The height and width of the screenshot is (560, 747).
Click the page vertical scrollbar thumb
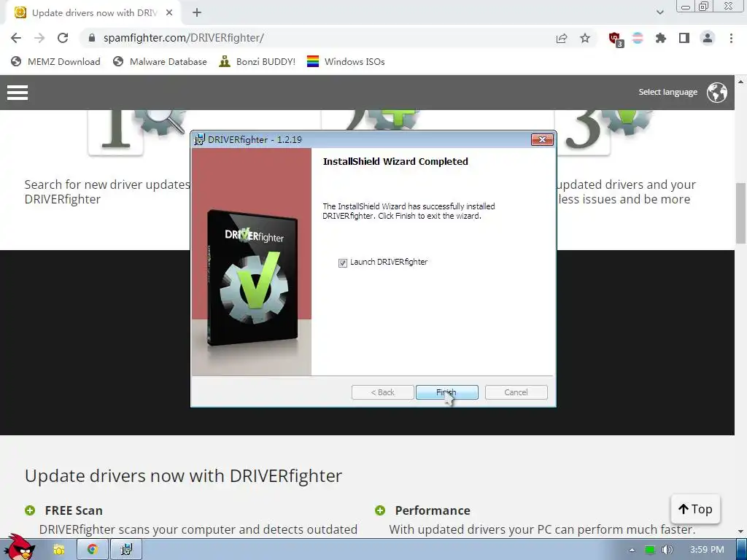tap(740, 213)
